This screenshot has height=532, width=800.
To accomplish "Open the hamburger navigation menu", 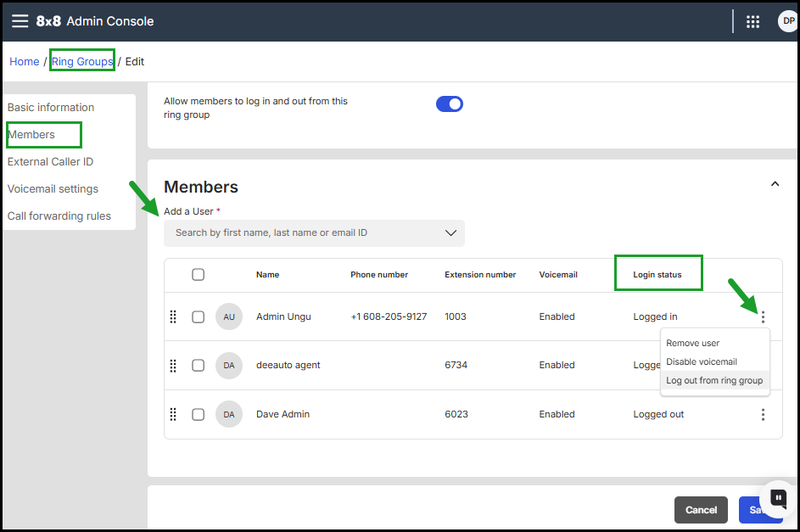I will pyautogui.click(x=20, y=21).
